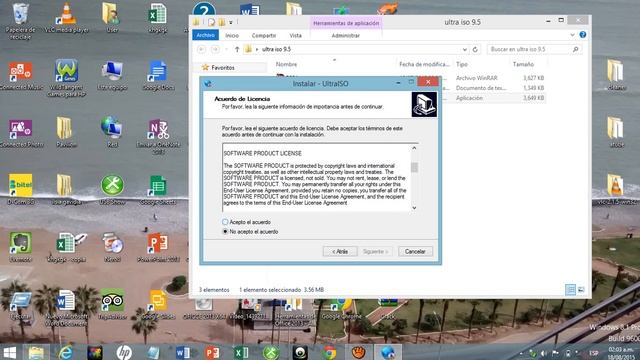This screenshot has width=640, height=360.
Task: Click the '< Atrás' button in installer
Action: (340, 251)
